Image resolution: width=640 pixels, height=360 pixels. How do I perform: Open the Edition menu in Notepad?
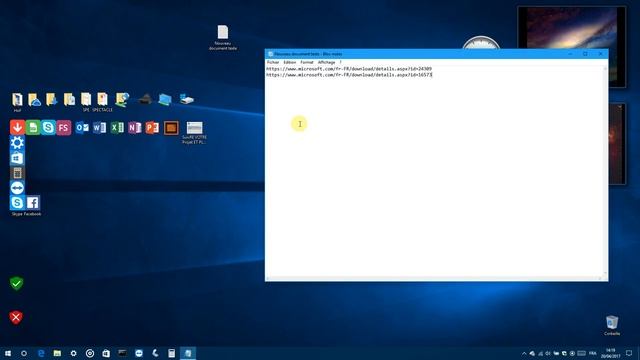point(289,62)
